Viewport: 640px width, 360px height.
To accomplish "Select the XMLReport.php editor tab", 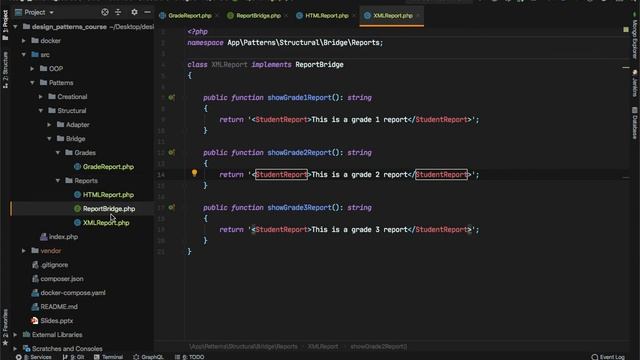I will coord(392,16).
